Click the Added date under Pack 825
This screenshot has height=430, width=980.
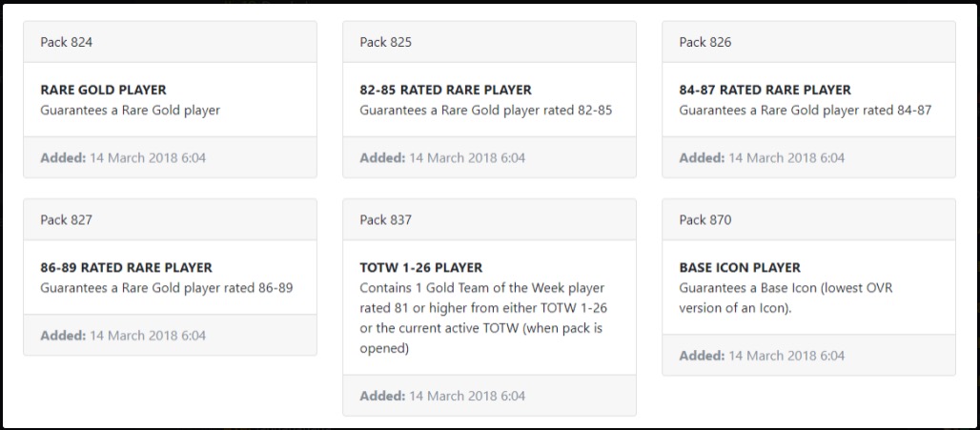442,157
